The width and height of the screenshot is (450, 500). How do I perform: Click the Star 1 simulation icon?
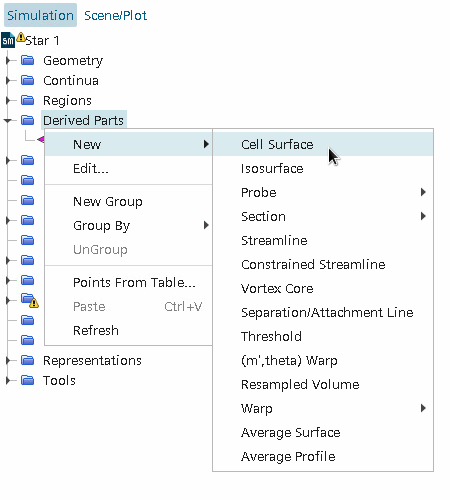tap(8, 40)
